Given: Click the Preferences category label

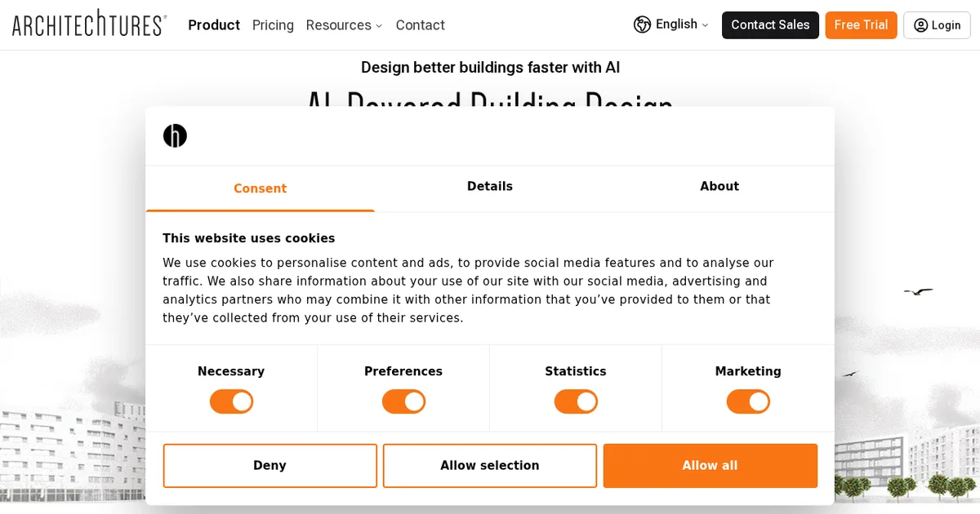Looking at the screenshot, I should pyautogui.click(x=403, y=372).
